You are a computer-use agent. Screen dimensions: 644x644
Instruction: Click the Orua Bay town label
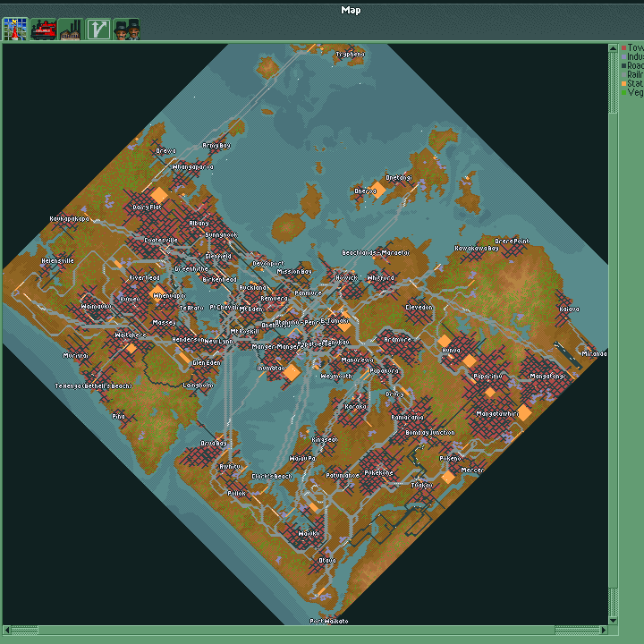tap(213, 443)
